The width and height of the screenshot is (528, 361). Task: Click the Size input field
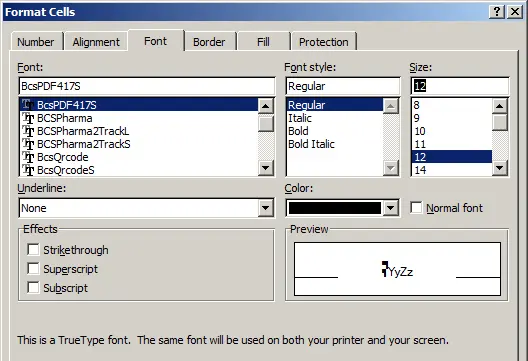coord(460,86)
